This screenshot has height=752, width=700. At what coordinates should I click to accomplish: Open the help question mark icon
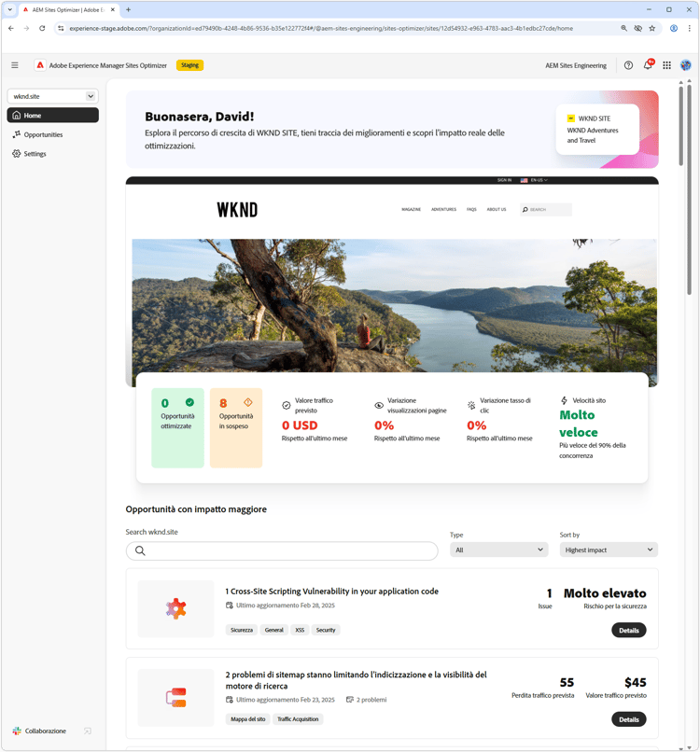[x=628, y=65]
